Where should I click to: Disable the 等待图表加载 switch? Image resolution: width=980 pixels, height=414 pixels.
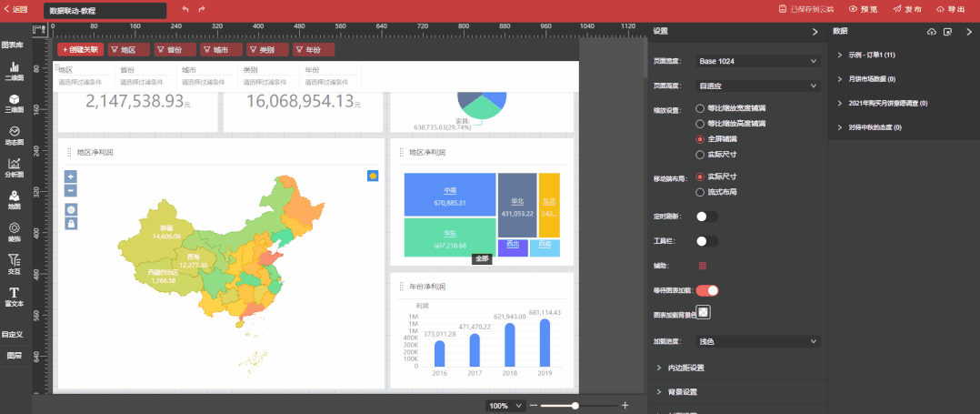pos(706,290)
